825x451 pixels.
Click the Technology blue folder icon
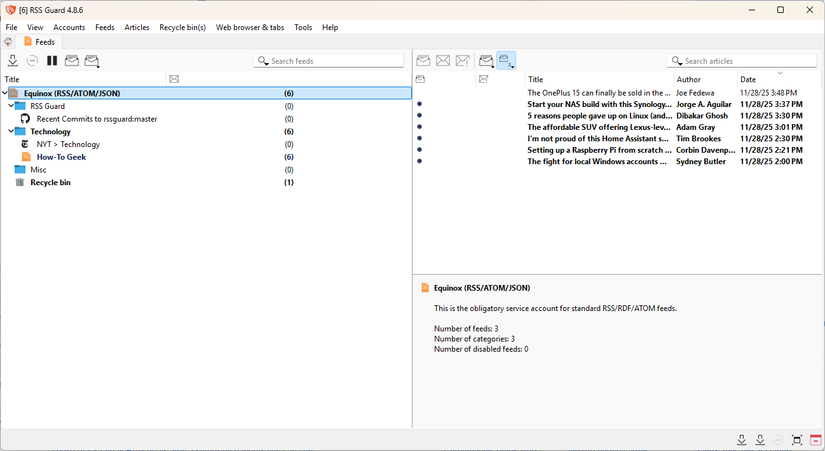(x=20, y=131)
